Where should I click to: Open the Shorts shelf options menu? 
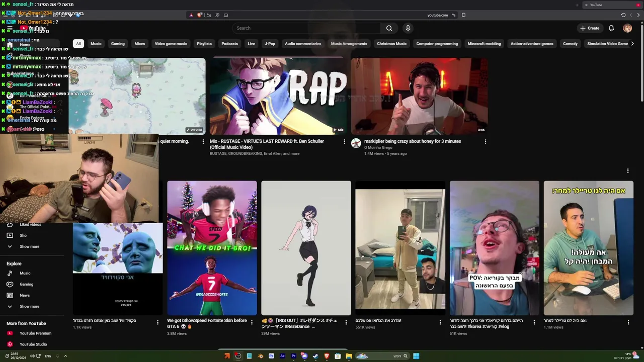pos(628,171)
